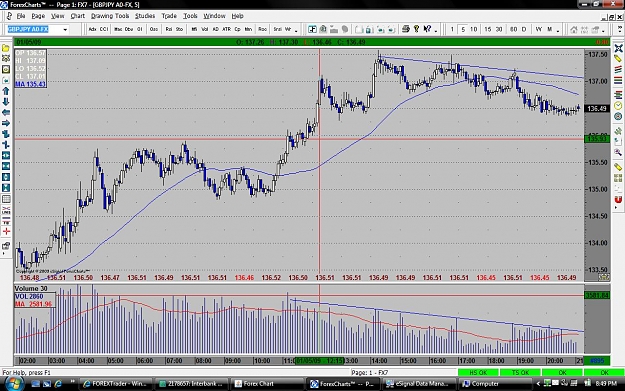Click the light bulb tips icon
The image size is (625, 391).
click(416, 29)
